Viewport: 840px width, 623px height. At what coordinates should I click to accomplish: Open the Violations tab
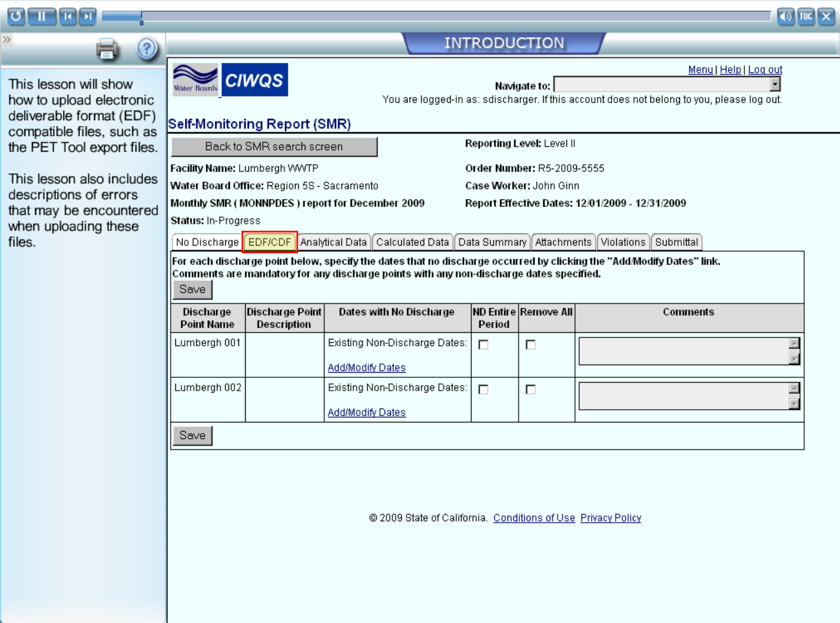click(623, 242)
